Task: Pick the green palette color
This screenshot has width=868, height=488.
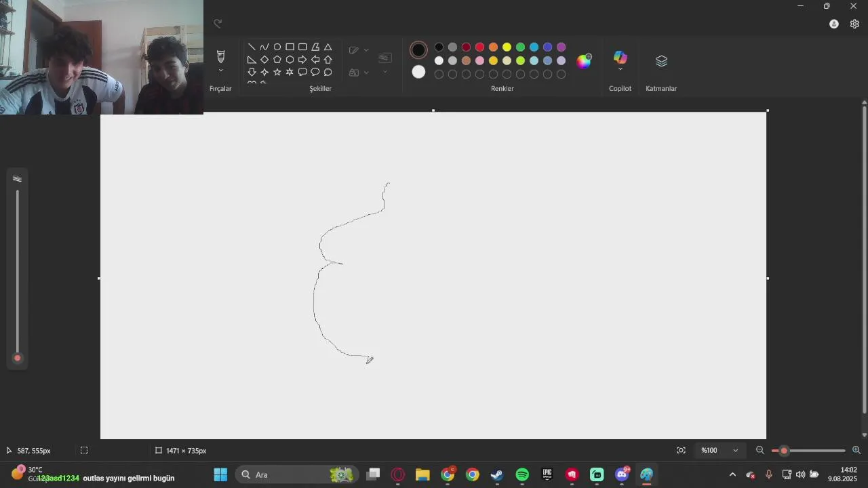Action: pos(521,47)
